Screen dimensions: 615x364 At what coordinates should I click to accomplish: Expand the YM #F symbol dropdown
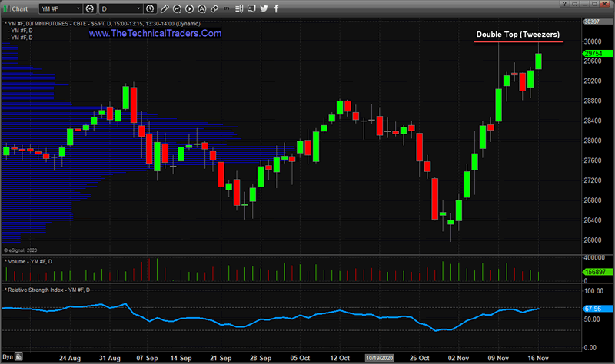[x=79, y=9]
